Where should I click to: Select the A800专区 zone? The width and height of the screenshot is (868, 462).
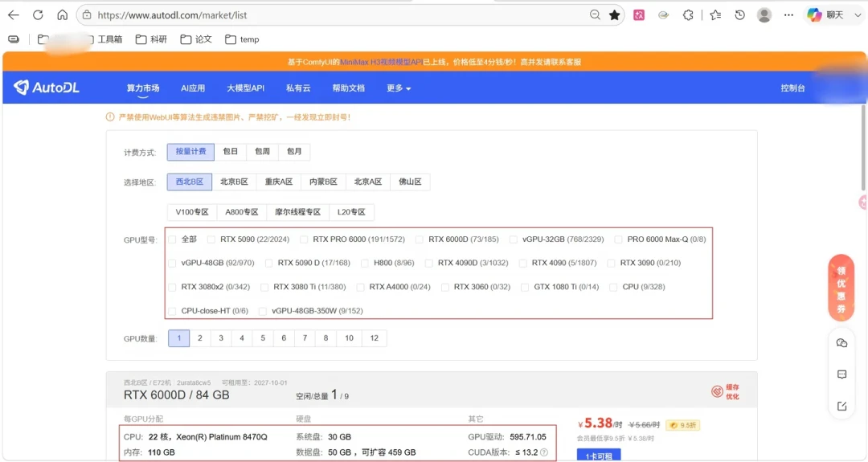242,212
